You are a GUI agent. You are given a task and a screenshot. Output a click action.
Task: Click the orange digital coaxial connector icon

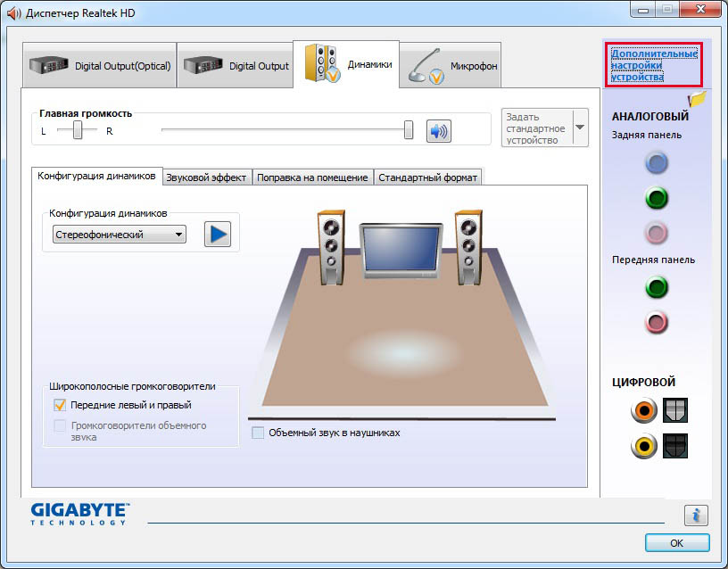coord(643,410)
